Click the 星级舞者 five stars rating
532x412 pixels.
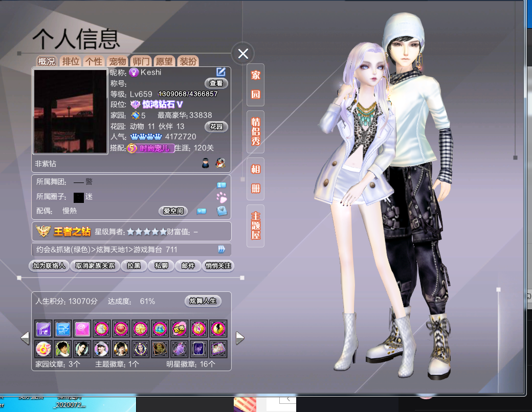click(x=147, y=232)
